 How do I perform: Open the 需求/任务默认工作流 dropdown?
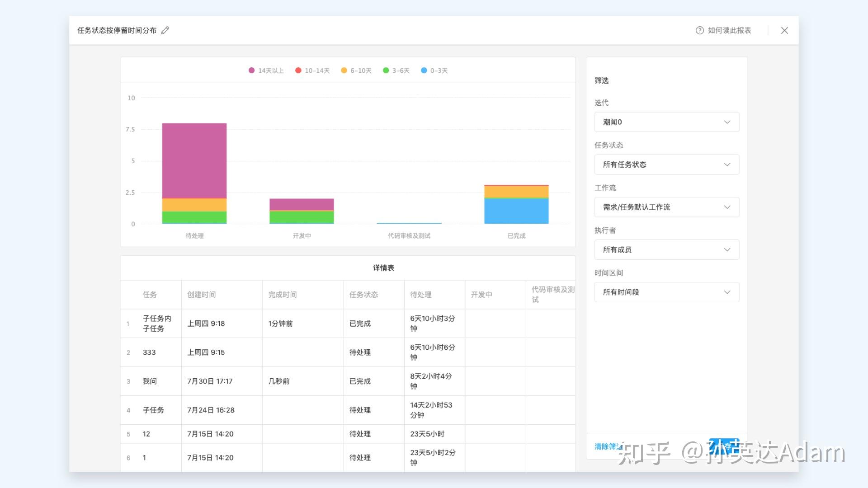pos(666,207)
